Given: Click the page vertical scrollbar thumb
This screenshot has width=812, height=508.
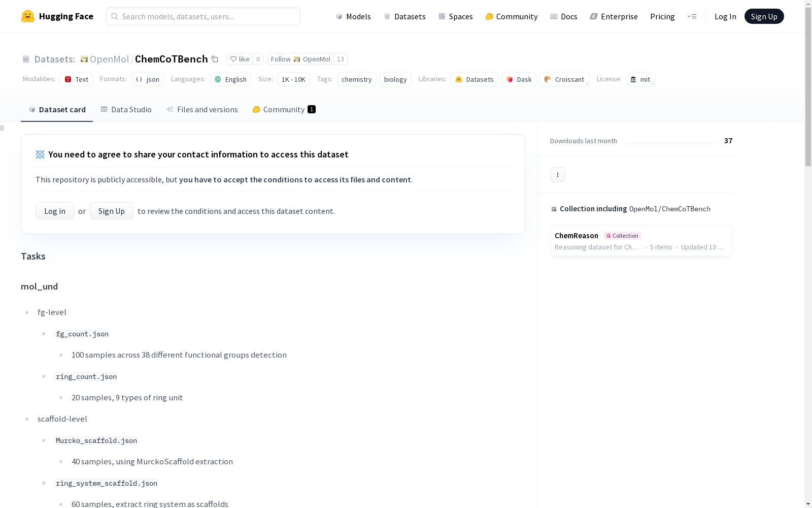Looking at the screenshot, I should click(808, 86).
